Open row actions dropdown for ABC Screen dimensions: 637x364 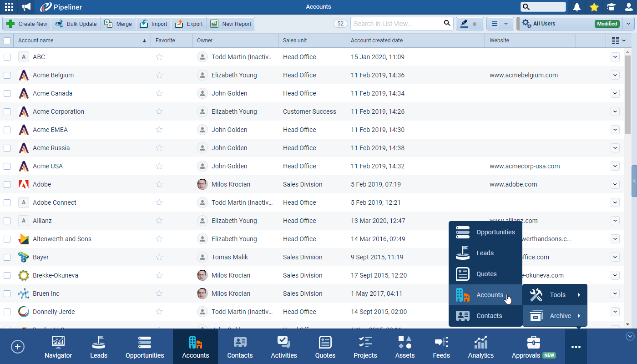(615, 57)
